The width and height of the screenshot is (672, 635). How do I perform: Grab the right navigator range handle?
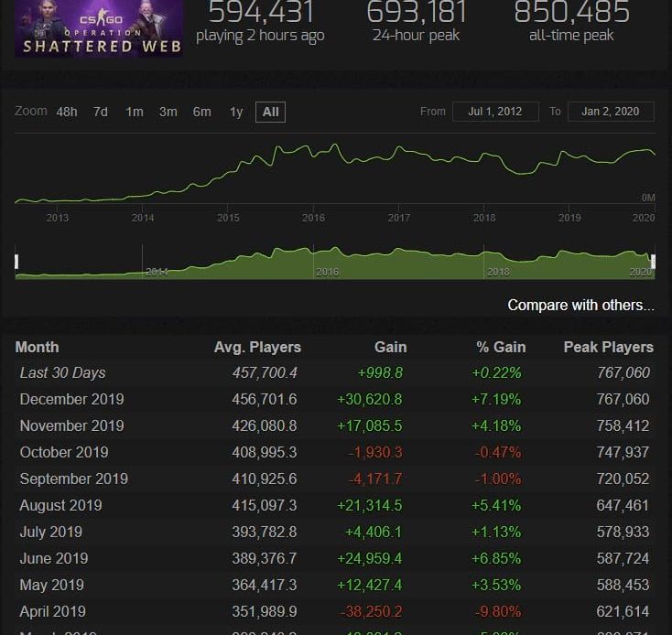pyautogui.click(x=654, y=263)
